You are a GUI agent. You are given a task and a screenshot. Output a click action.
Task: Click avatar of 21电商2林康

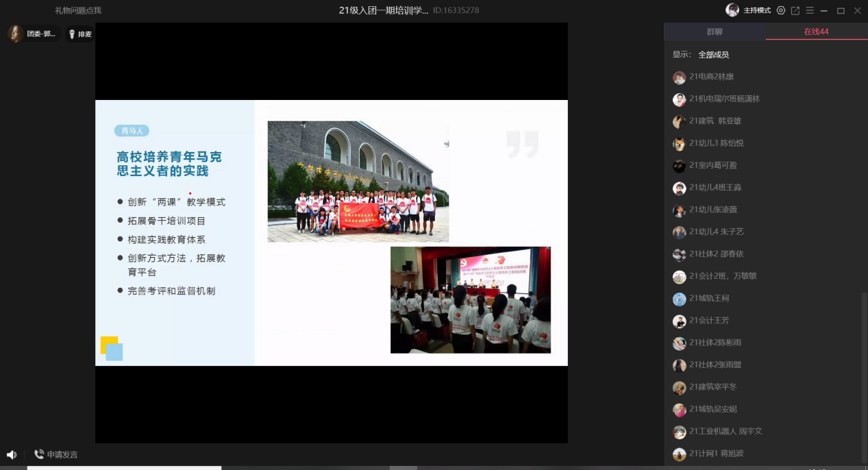click(x=679, y=77)
